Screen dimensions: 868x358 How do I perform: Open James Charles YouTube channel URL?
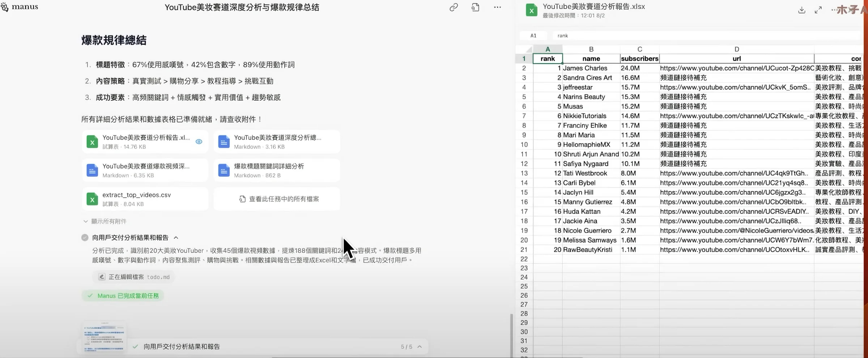click(x=737, y=68)
